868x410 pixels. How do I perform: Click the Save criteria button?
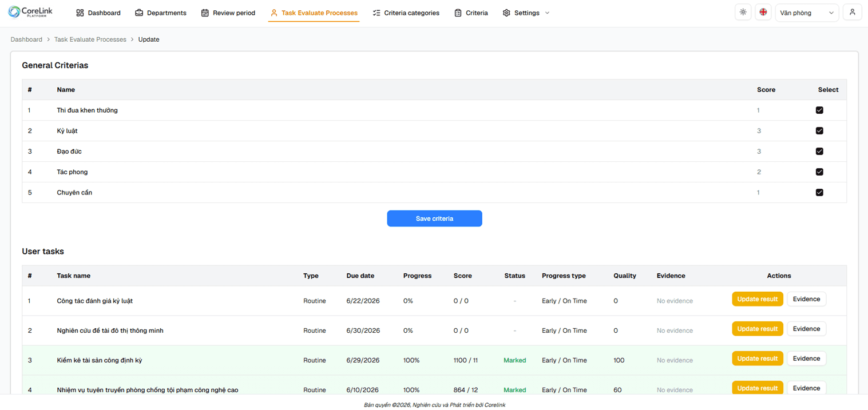pyautogui.click(x=434, y=218)
